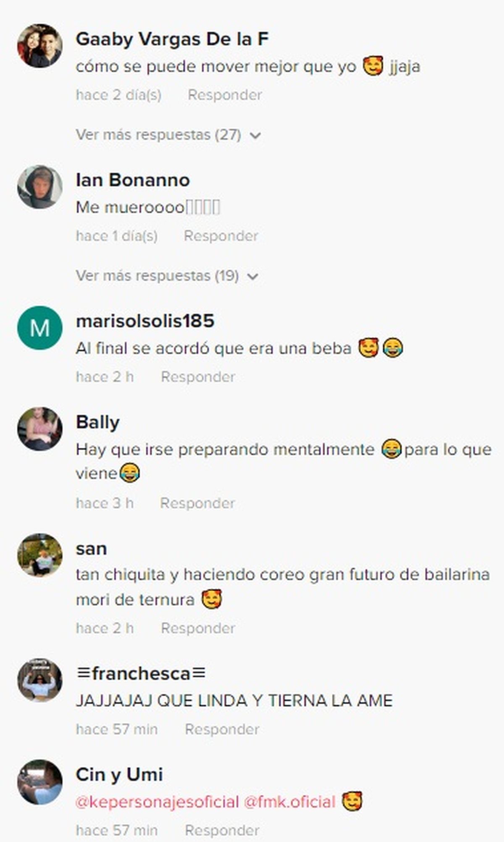Open franchesca's profile avatar

[x=40, y=680]
